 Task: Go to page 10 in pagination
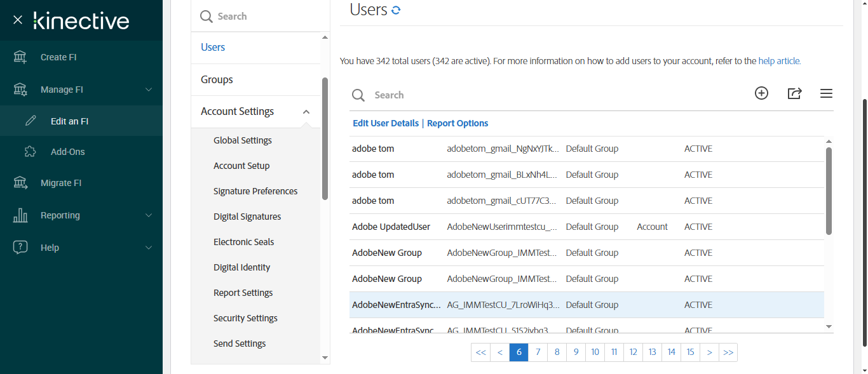tap(595, 352)
